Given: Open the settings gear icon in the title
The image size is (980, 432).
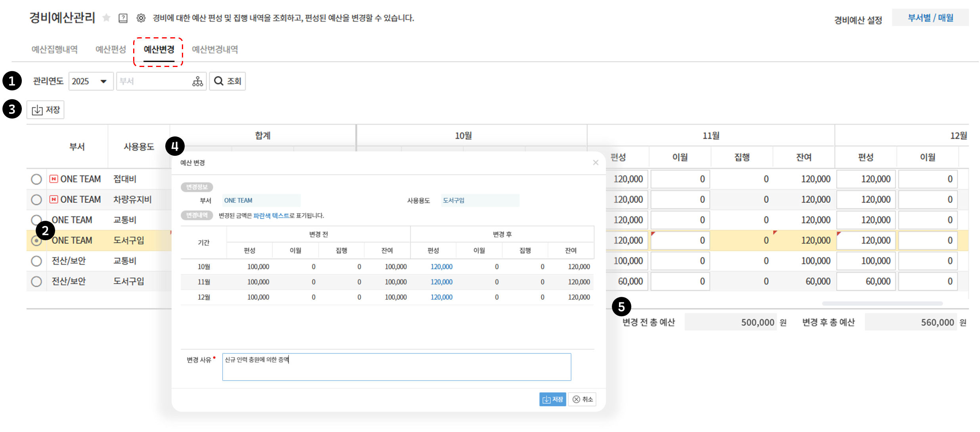Looking at the screenshot, I should pyautogui.click(x=141, y=18).
